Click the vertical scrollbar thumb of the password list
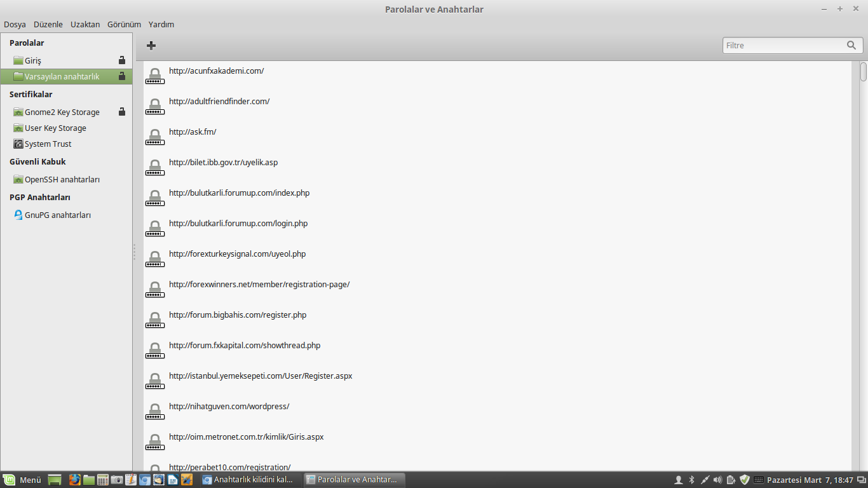 864,71
